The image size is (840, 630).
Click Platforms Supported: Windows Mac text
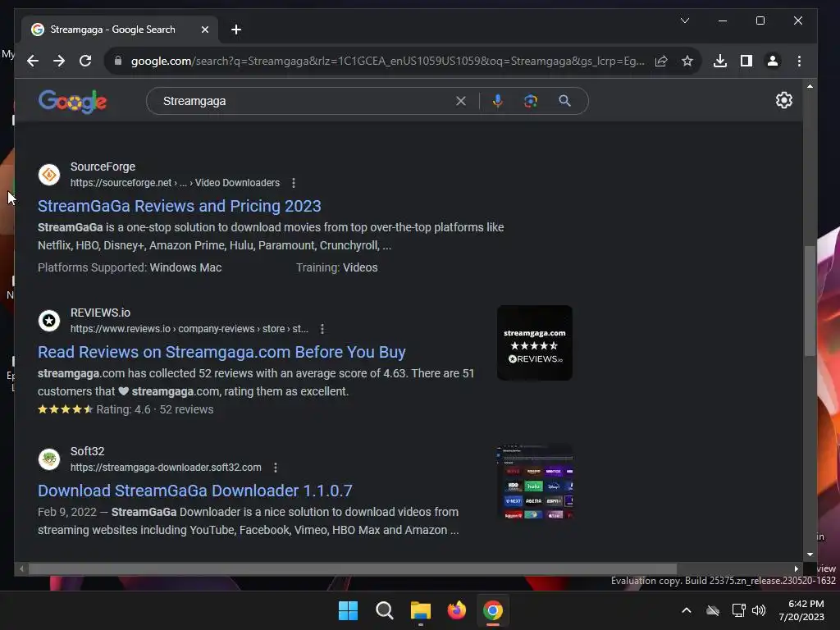(130, 267)
